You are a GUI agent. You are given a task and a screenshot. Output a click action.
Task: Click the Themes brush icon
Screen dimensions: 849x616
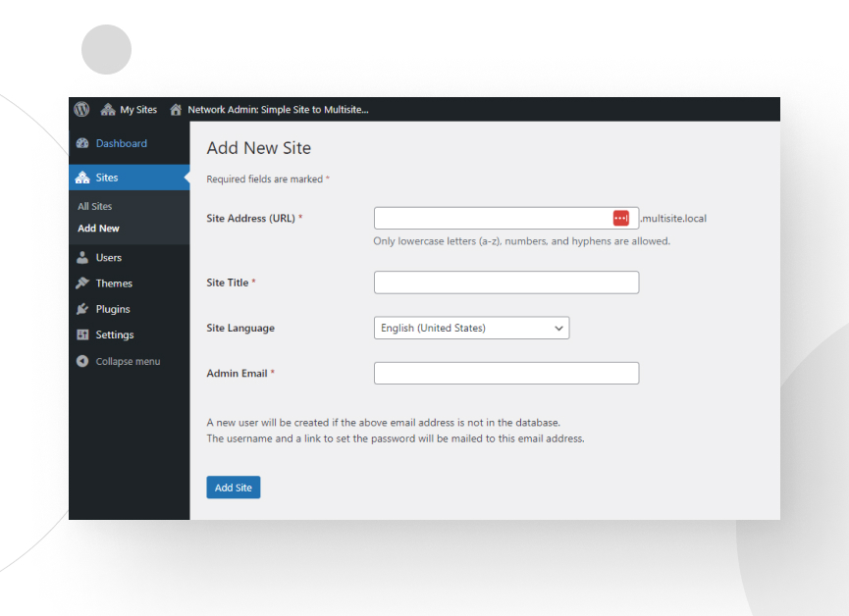point(82,283)
